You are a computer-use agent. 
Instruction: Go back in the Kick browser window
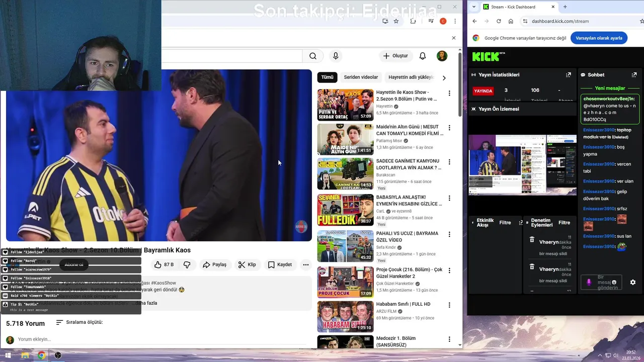[x=474, y=21]
